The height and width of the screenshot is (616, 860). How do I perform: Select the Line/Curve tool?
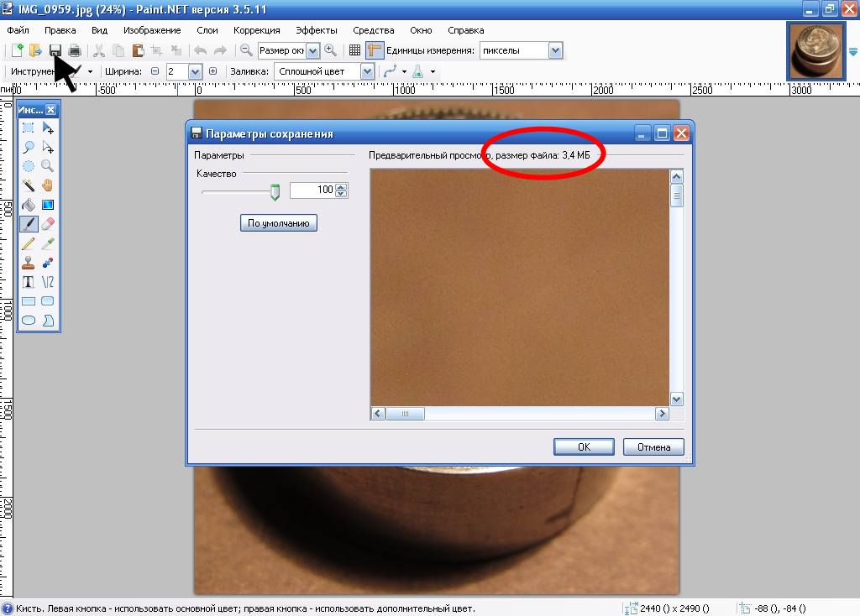click(48, 282)
